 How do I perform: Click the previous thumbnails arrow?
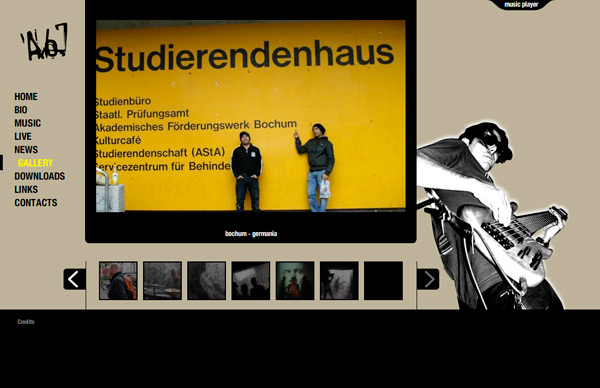coord(74,279)
